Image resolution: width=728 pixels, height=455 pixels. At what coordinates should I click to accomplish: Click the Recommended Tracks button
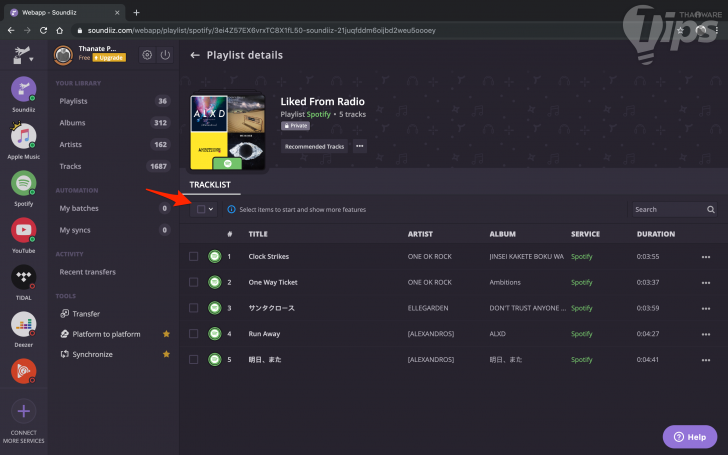click(314, 146)
